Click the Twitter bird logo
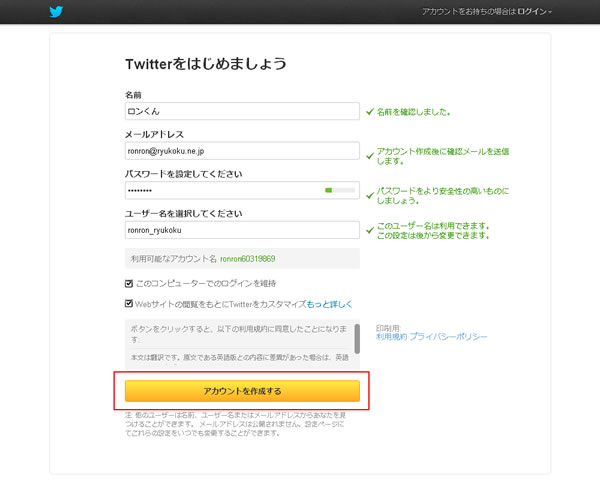This screenshot has width=600, height=492. (x=56, y=12)
